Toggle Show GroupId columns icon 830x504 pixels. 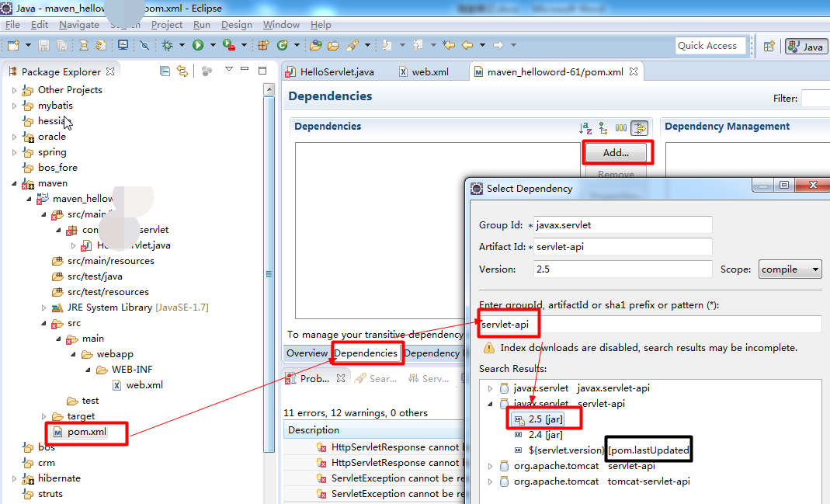pos(621,127)
